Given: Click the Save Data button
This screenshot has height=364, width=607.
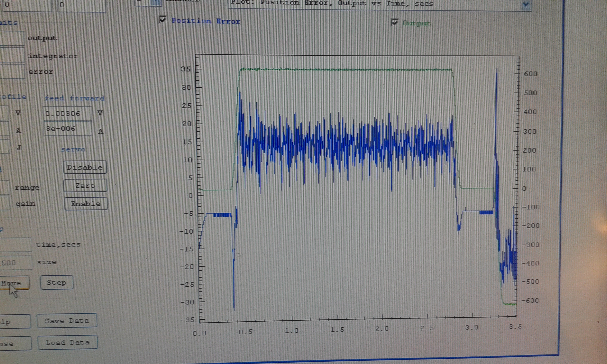Looking at the screenshot, I should 67,321.
